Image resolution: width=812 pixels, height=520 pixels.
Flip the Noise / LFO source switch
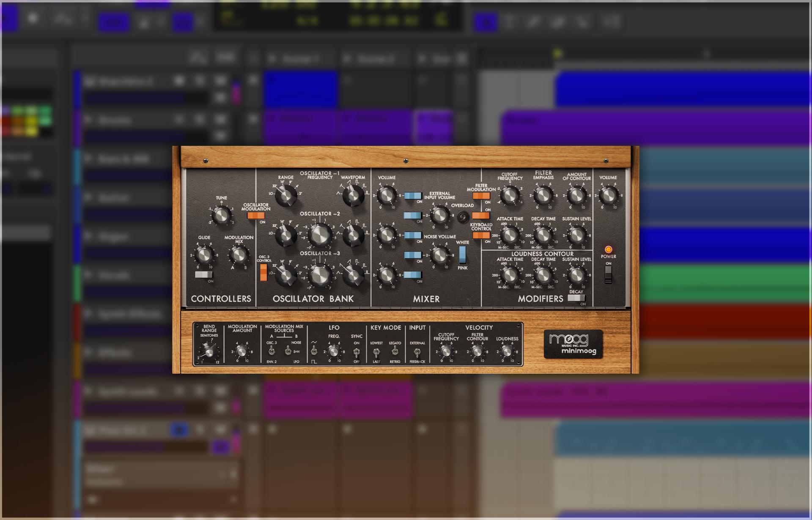pos(288,351)
